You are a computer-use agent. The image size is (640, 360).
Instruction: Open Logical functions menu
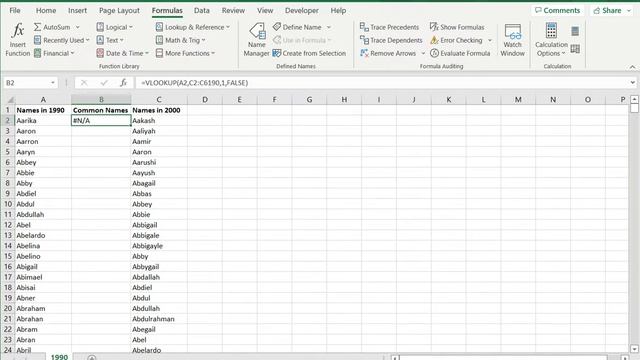click(115, 27)
